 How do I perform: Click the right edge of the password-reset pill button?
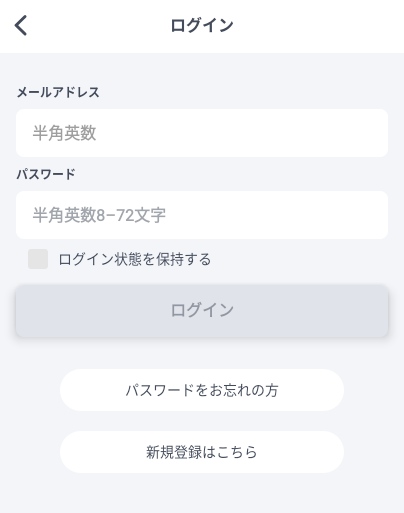[335, 390]
